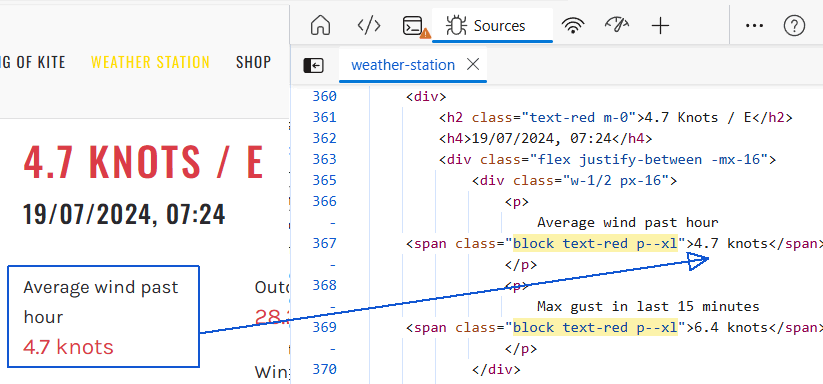Click the red '4.7 knots' page value
823x384 pixels.
click(x=68, y=347)
